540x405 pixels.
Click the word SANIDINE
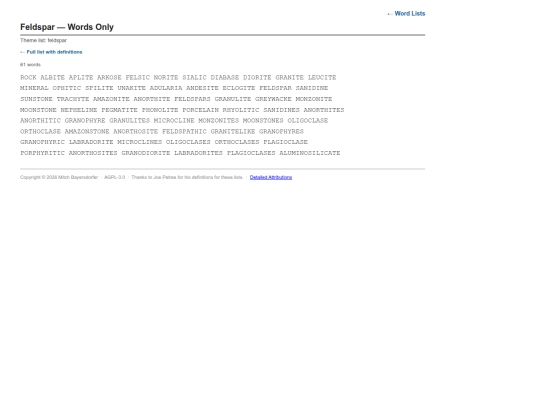tap(312, 88)
